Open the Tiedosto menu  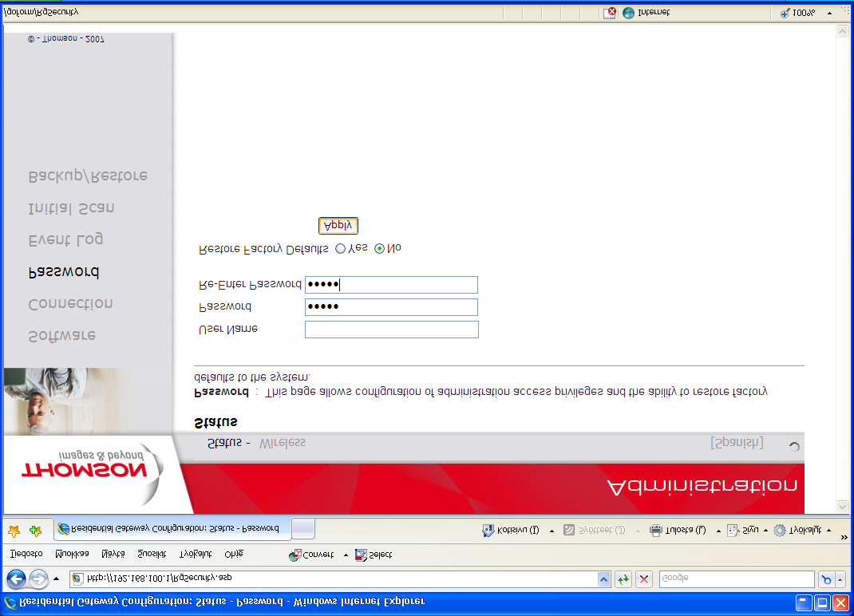click(x=26, y=554)
